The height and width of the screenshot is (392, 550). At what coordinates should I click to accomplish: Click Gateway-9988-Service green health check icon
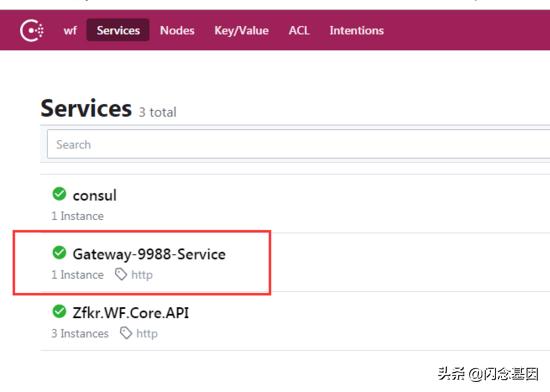(x=59, y=252)
